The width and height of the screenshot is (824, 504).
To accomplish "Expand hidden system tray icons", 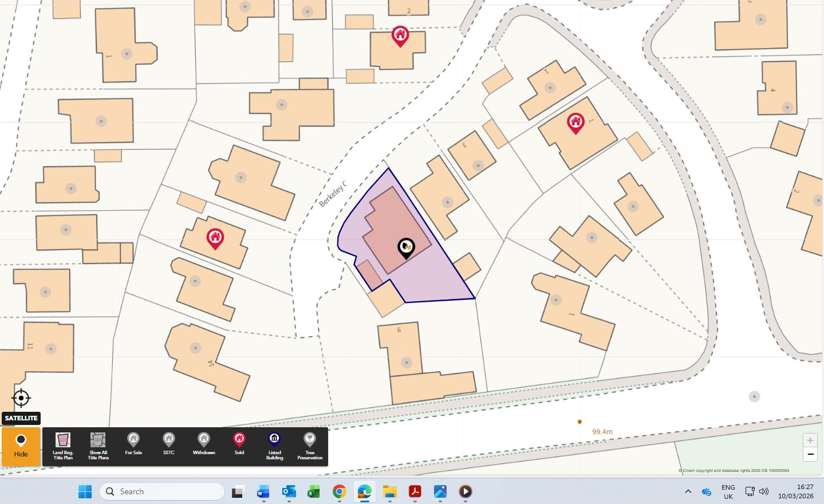I will [688, 491].
